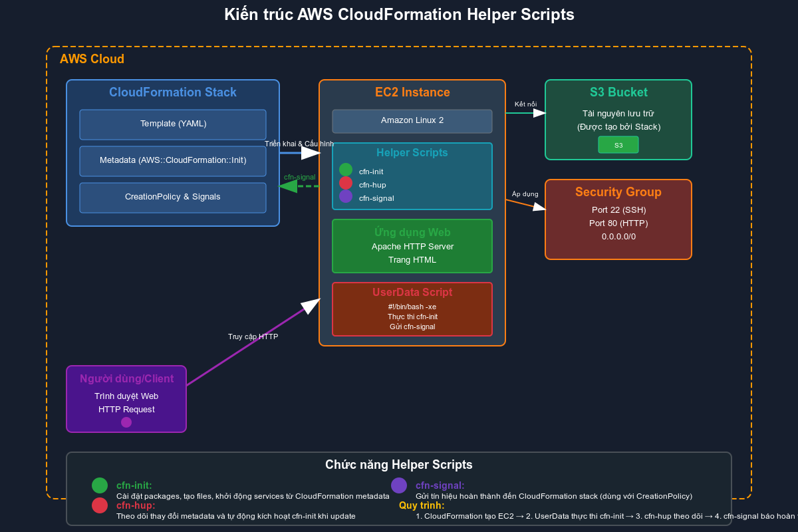This screenshot has height=532, width=798.
Task: Select the UserData Script heading
Action: [412, 292]
